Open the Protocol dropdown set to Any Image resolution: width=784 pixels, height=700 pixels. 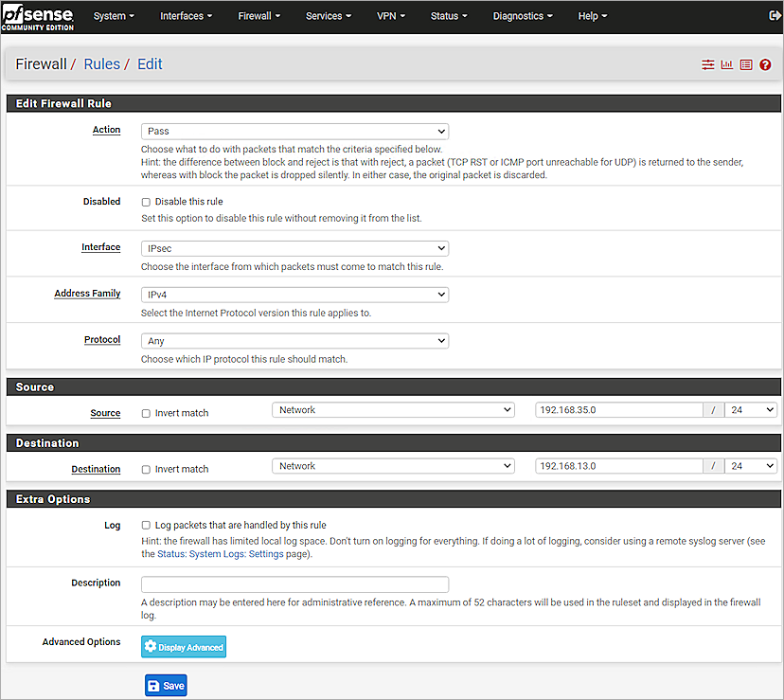point(294,340)
